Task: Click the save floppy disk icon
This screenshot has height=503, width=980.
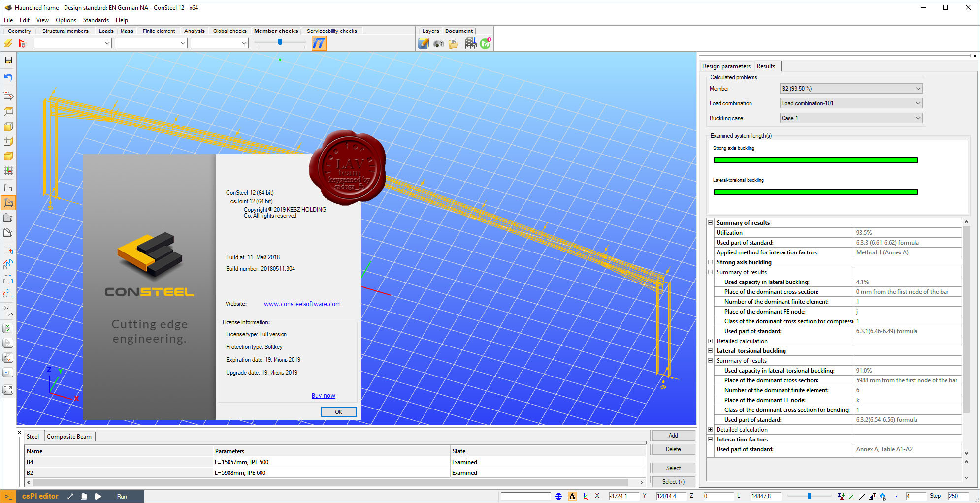Action: click(x=8, y=60)
